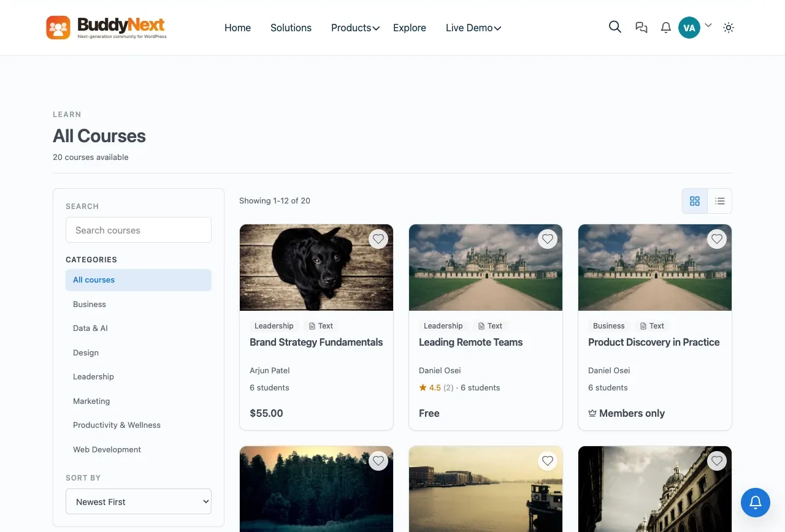Switch to grid view
Image resolution: width=785 pixels, height=532 pixels.
tap(695, 201)
